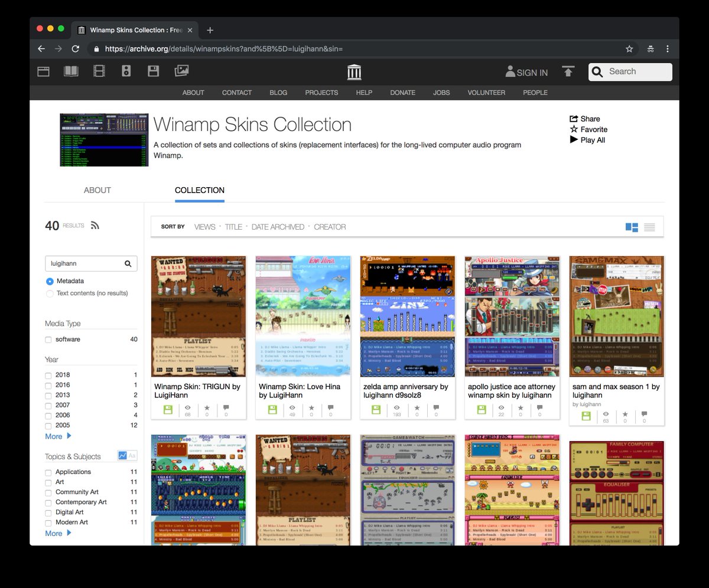This screenshot has height=588, width=709.
Task: Click the search magnifier in filter box
Action: tap(128, 264)
